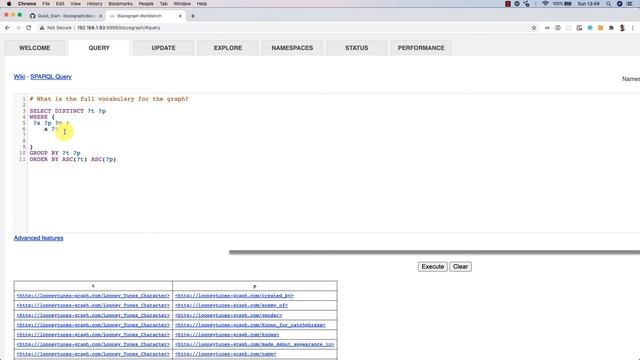640x360 pixels.
Task: Open the PERFORMANCE tab
Action: [x=421, y=48]
